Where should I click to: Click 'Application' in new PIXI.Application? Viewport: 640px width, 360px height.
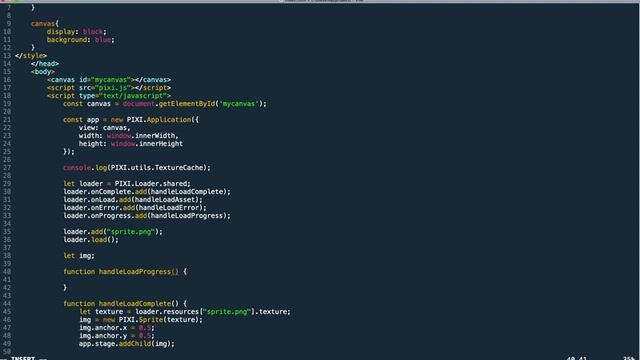(x=169, y=120)
